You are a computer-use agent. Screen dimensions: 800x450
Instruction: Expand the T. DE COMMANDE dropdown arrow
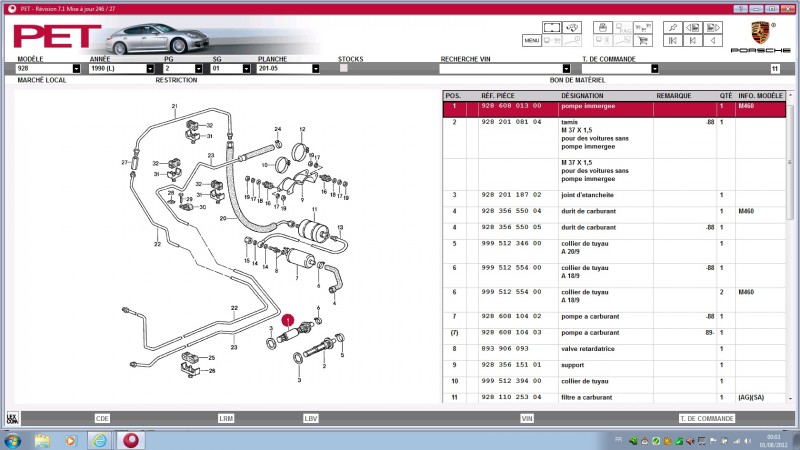coord(655,68)
